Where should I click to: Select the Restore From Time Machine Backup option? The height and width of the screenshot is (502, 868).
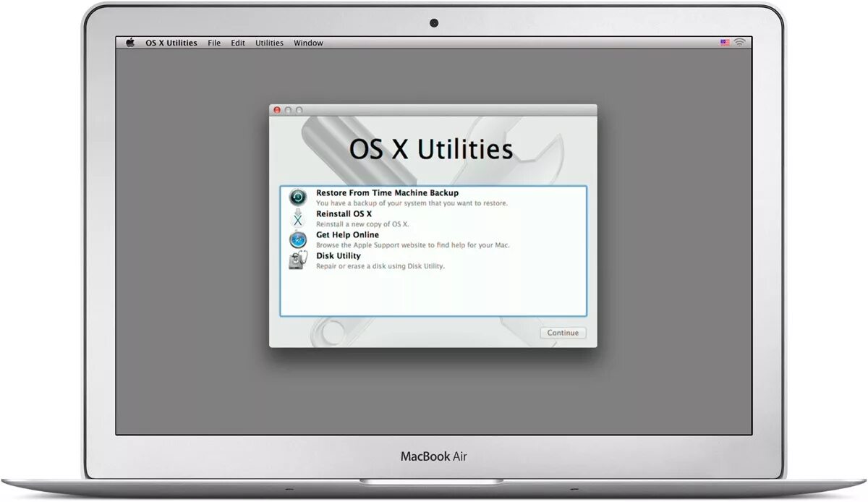[386, 192]
